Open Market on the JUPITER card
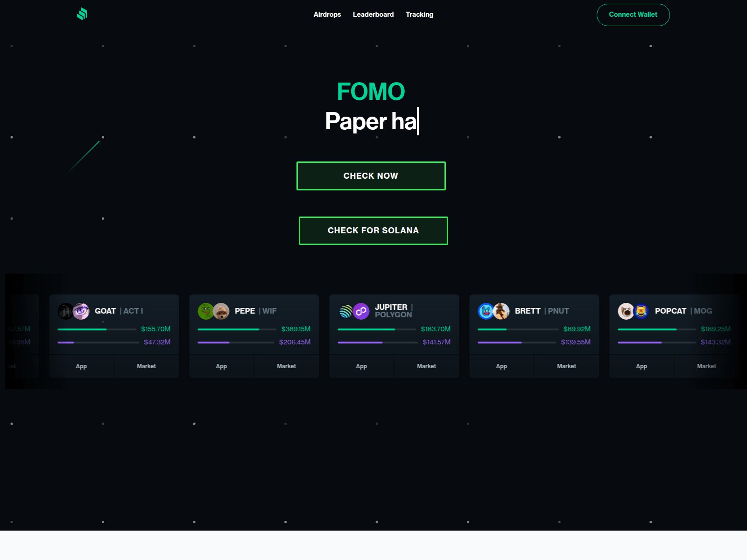Image resolution: width=747 pixels, height=560 pixels. pyautogui.click(x=427, y=366)
